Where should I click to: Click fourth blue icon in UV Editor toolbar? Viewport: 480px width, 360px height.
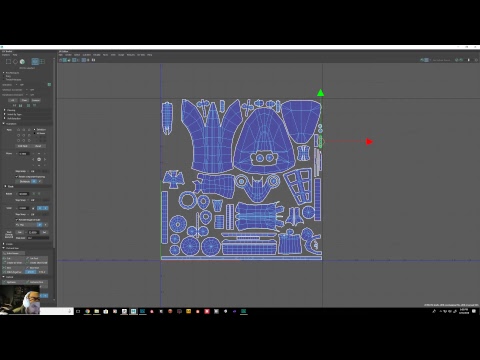tap(74, 60)
